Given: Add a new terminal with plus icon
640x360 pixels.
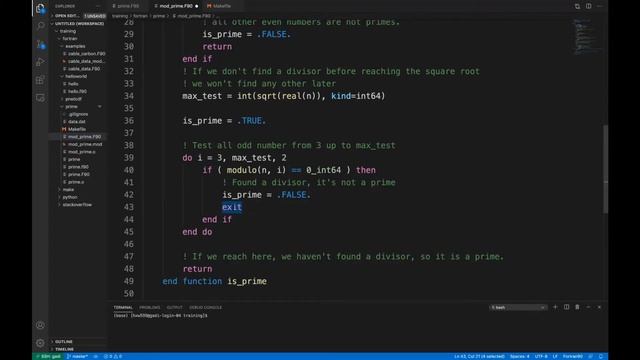Looking at the screenshot, I should 555,307.
